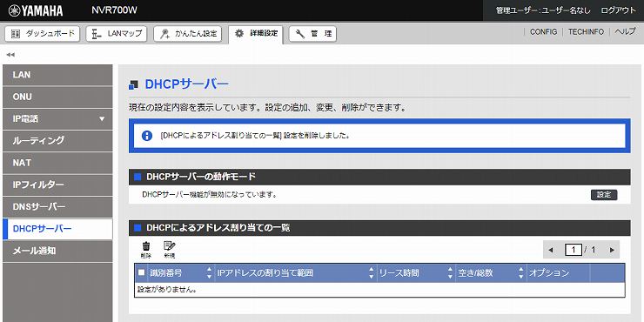Image resolution: width=644 pixels, height=322 pixels.
Task: Click the オプション column header
Action: click(x=558, y=272)
